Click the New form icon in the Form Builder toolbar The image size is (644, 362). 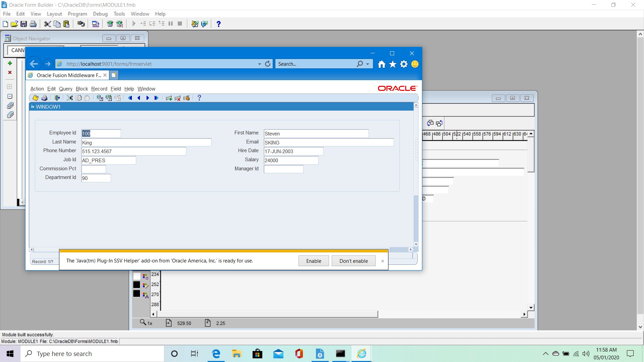[5, 24]
